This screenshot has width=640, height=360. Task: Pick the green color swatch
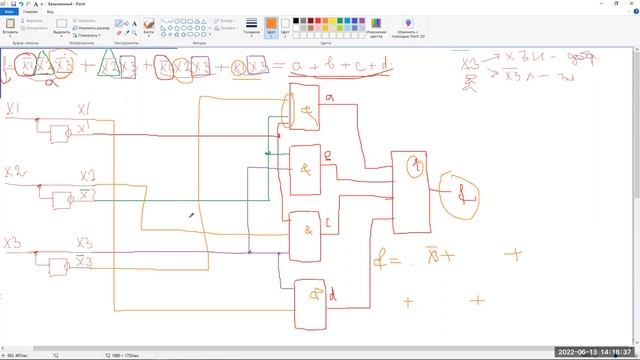point(340,20)
